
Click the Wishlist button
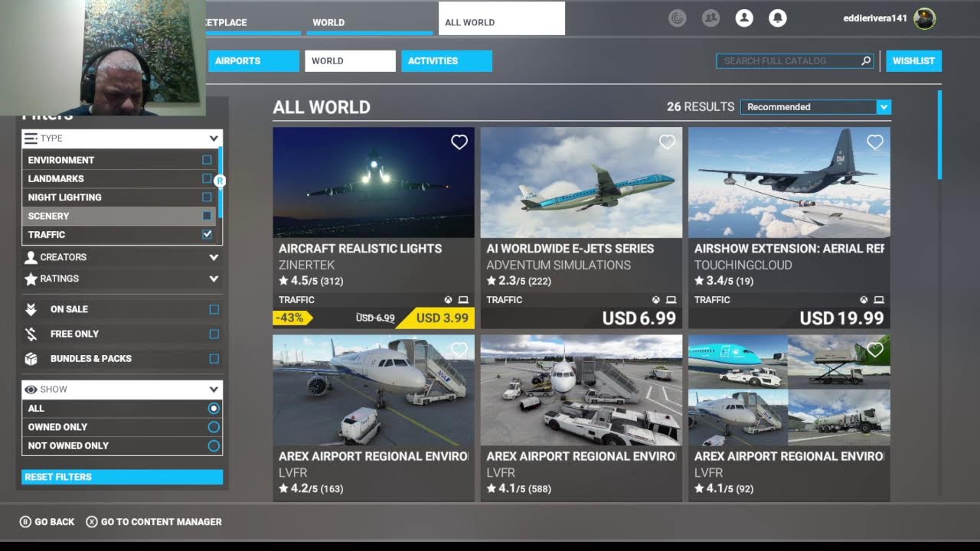pos(913,61)
